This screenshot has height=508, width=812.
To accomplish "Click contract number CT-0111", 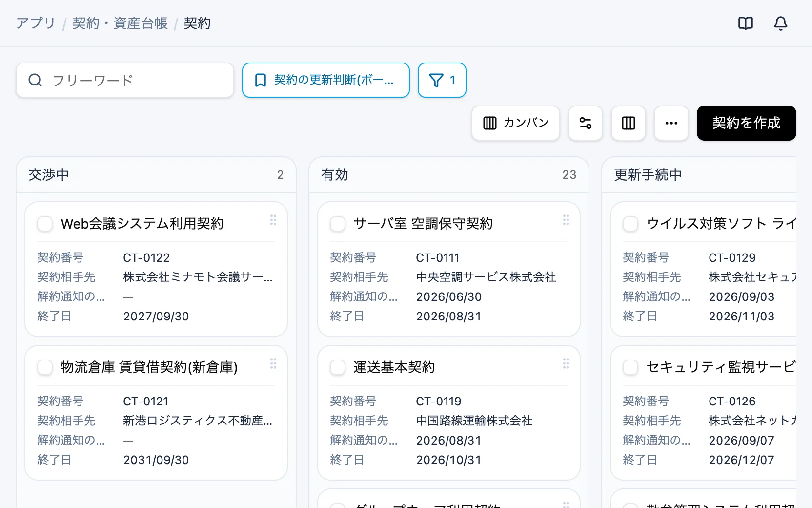I will pyautogui.click(x=438, y=257).
